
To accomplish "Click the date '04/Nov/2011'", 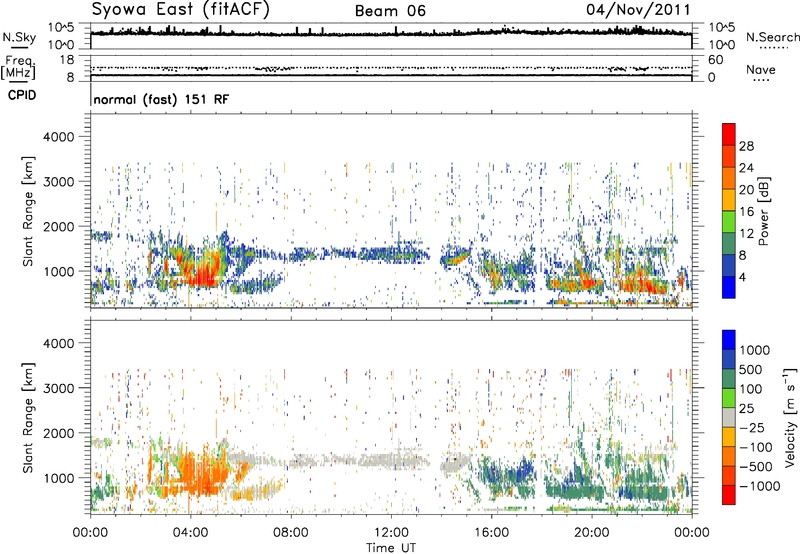I will point(638,10).
